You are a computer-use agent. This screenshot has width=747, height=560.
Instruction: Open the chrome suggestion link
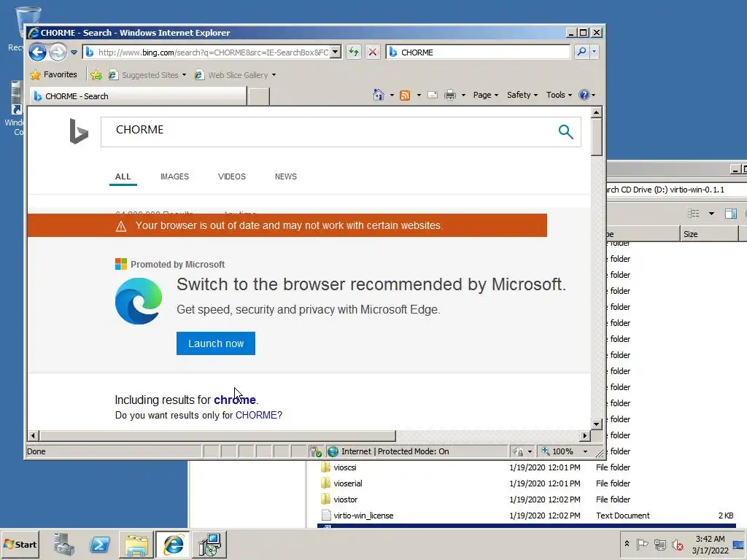click(x=235, y=400)
